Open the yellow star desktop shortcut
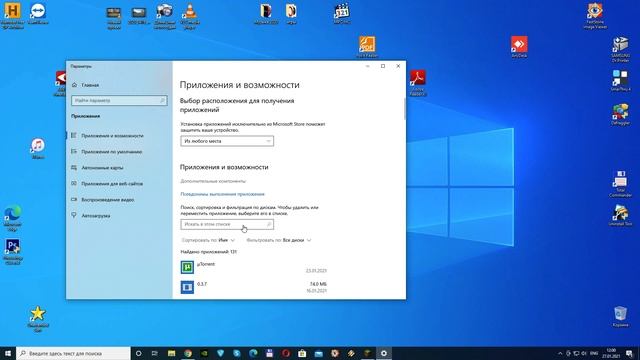 tap(38, 319)
